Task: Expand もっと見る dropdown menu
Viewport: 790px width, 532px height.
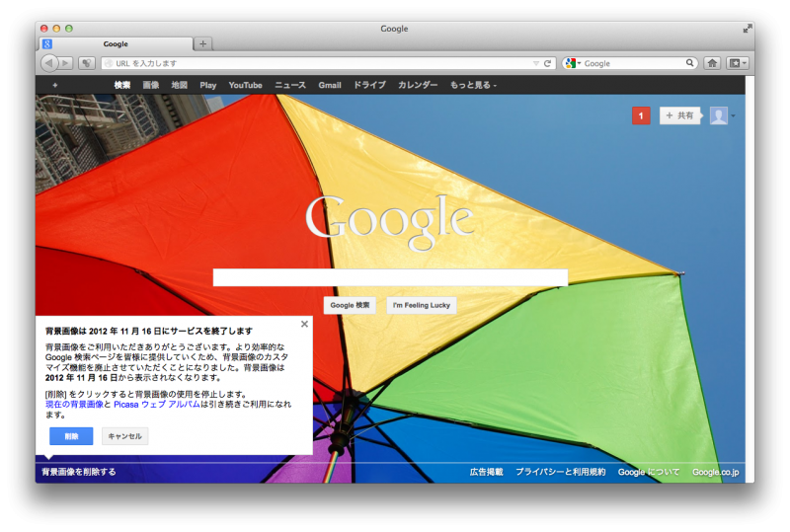Action: (473, 85)
